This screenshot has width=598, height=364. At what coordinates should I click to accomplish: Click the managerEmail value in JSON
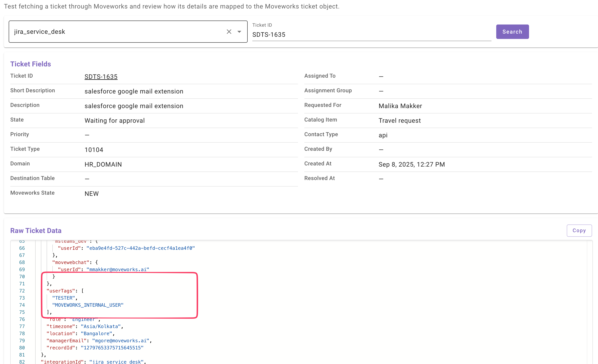point(121,341)
